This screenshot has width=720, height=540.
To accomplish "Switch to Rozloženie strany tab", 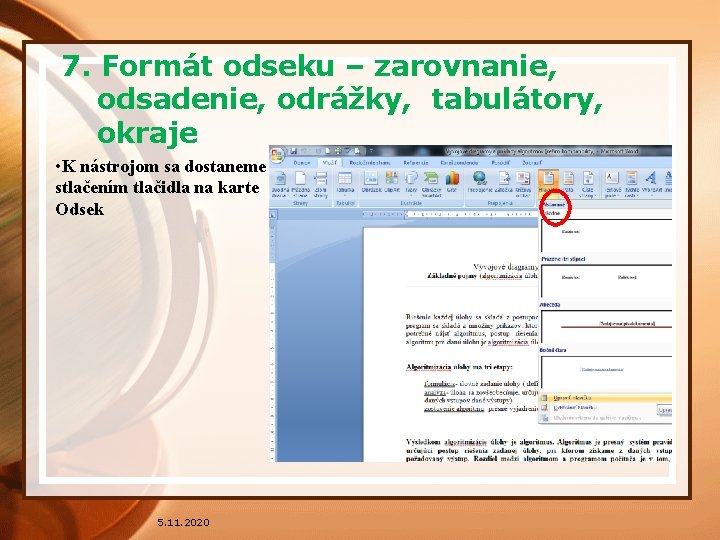I will (370, 163).
